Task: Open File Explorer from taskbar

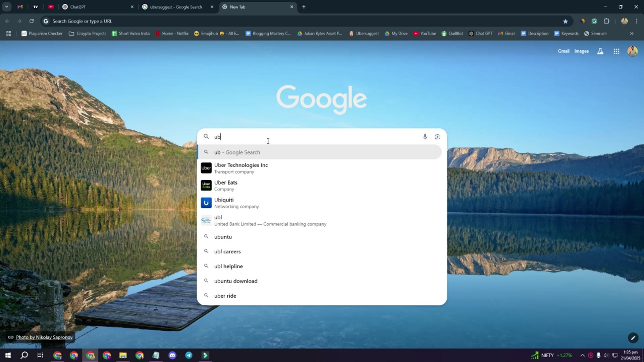Action: click(123, 355)
